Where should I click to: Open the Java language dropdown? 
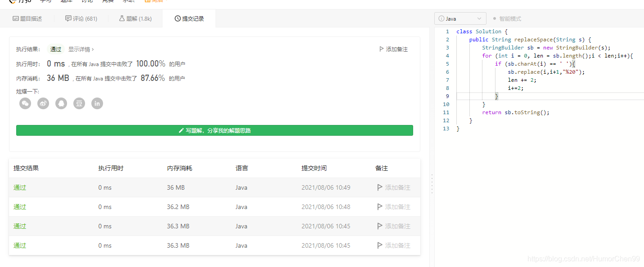(460, 18)
